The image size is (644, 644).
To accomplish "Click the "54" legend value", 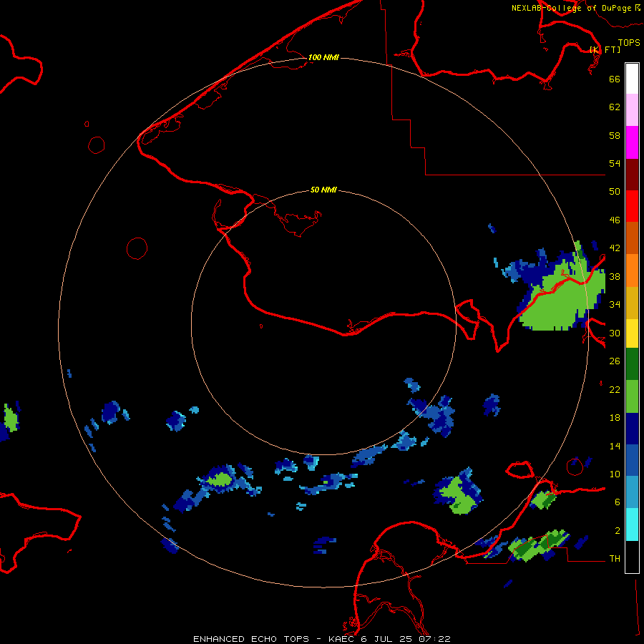I will click(615, 163).
